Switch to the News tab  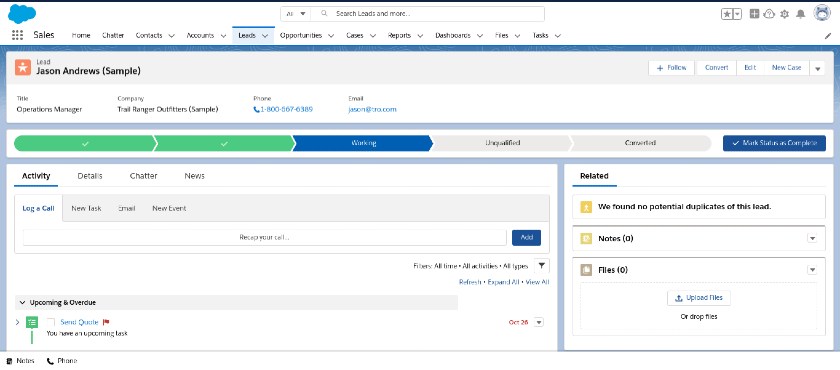coord(194,176)
